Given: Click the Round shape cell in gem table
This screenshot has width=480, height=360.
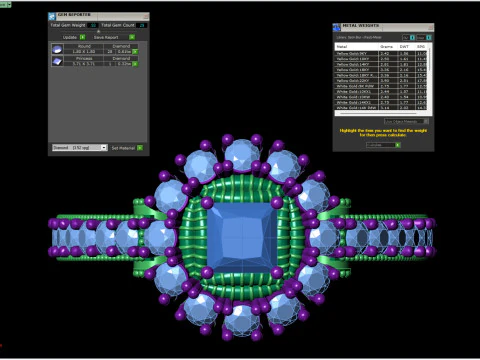Looking at the screenshot, I should click(x=84, y=46).
